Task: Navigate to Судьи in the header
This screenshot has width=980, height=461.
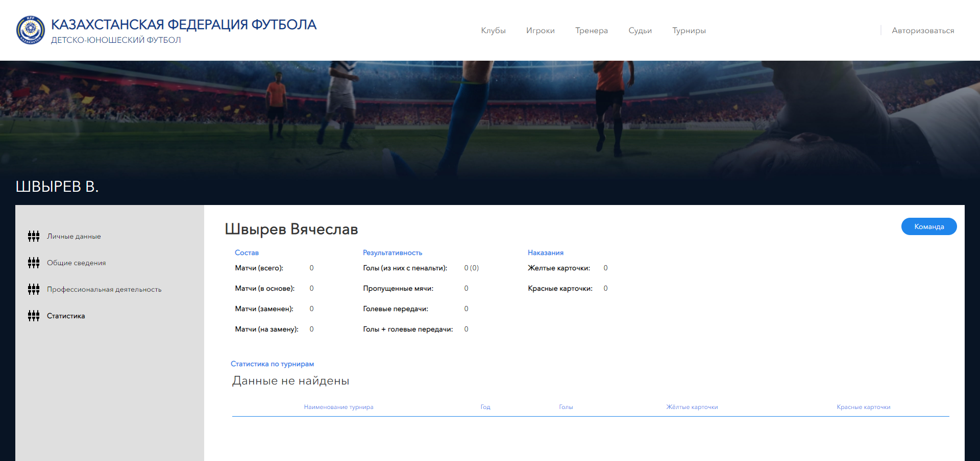Action: (640, 31)
